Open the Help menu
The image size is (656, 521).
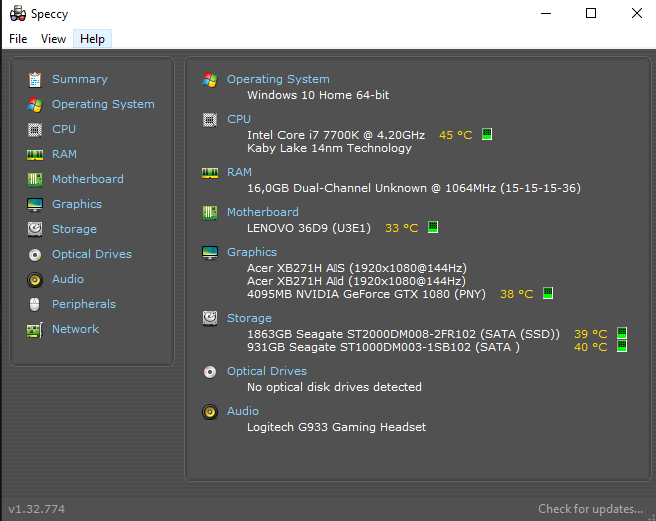[92, 39]
